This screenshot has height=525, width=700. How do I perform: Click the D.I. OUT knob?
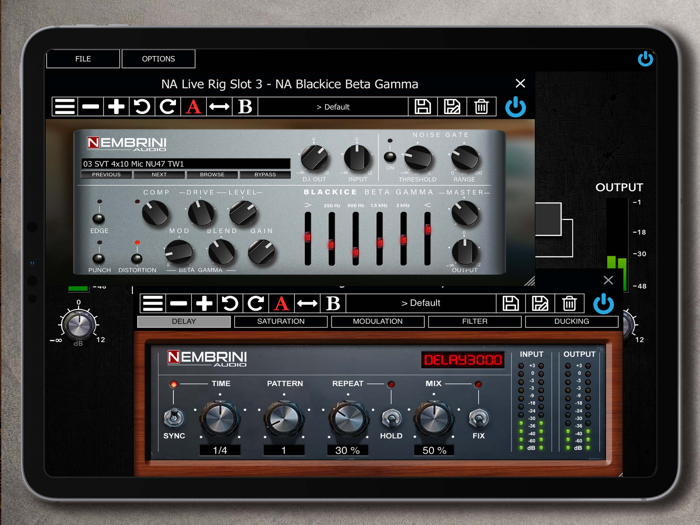point(314,158)
